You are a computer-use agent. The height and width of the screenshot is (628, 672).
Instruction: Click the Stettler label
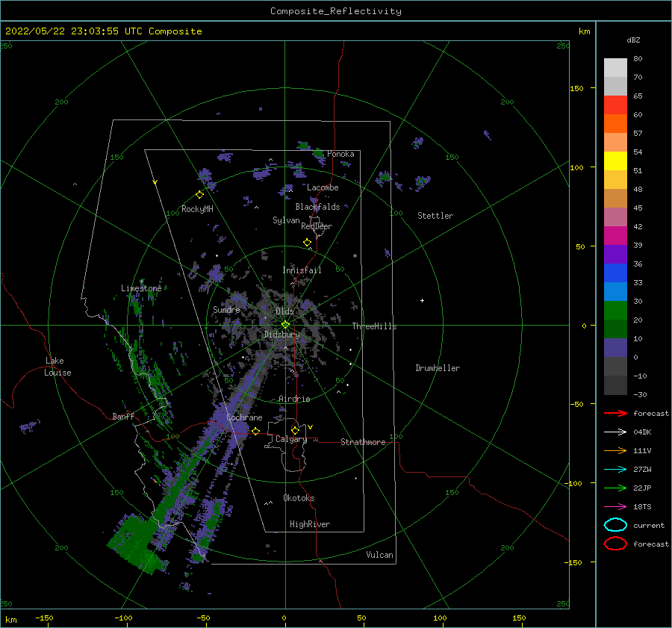pos(435,216)
